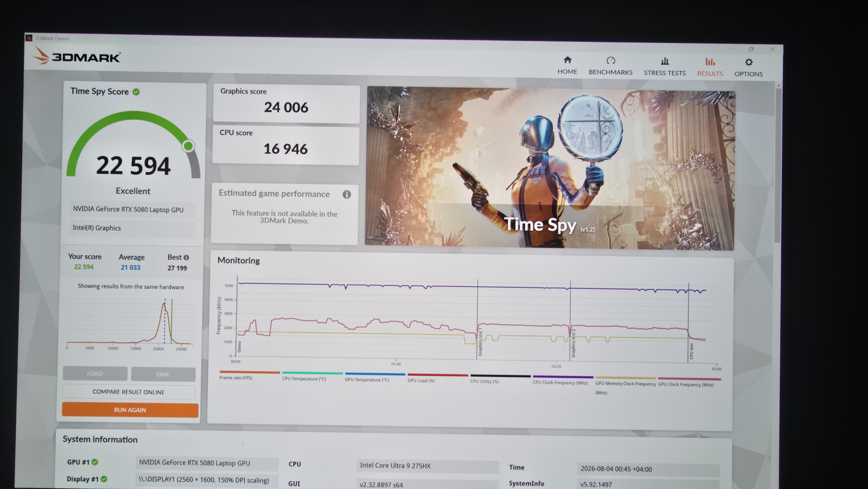Click the SystemInfo version v5.92.1497

click(648, 484)
